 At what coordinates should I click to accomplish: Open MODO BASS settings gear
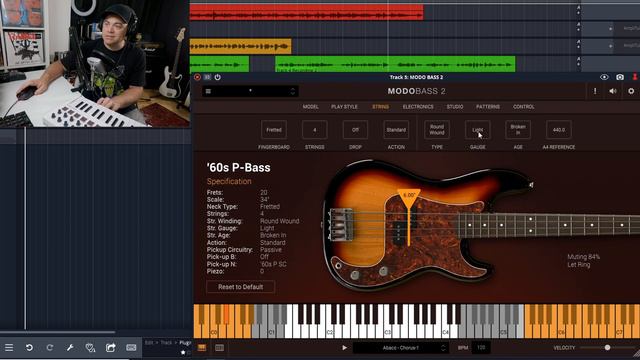tap(631, 91)
